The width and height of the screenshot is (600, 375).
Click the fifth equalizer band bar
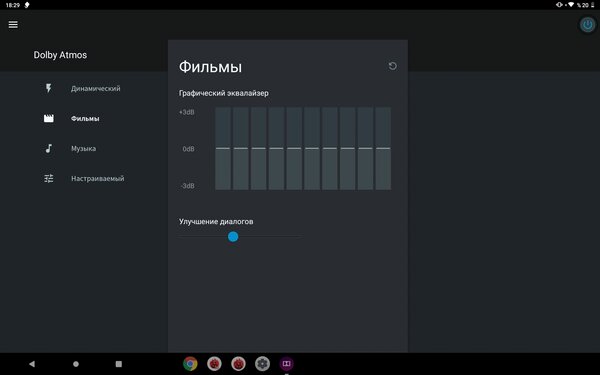pos(294,148)
